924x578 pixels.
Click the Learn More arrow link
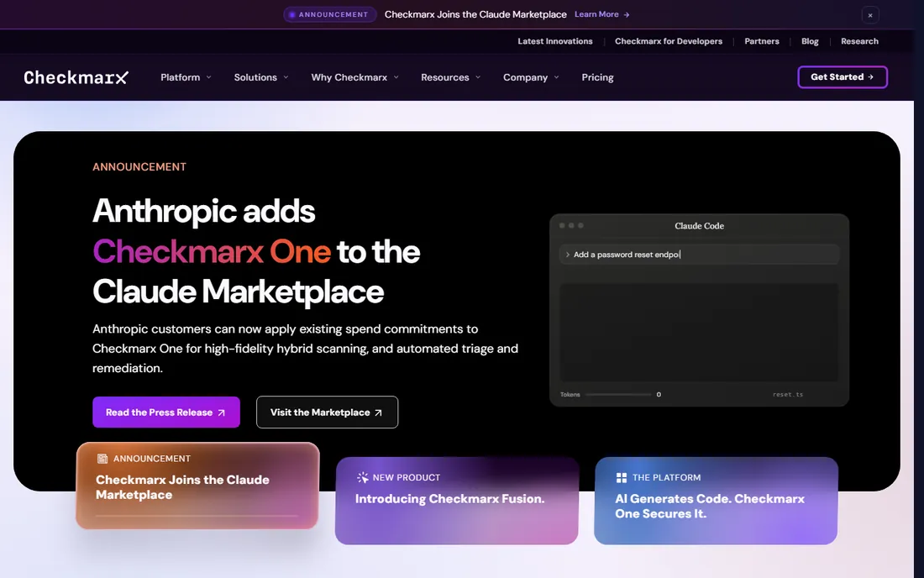tap(602, 14)
